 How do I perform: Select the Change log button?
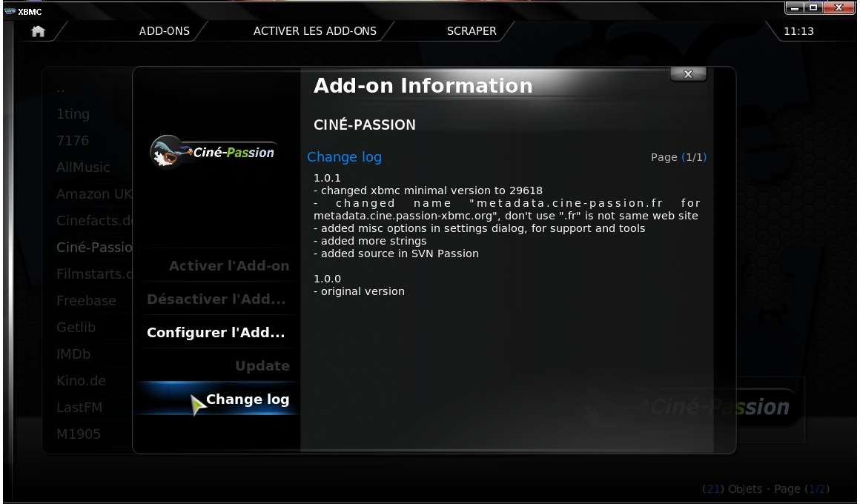(217, 399)
